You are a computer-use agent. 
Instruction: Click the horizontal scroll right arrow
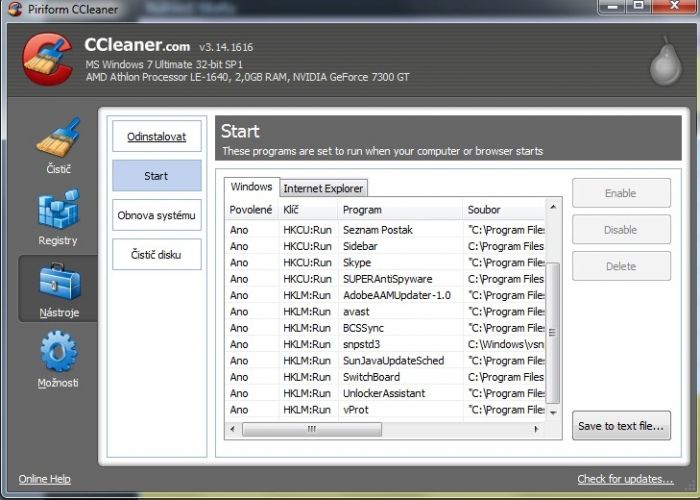[536, 429]
